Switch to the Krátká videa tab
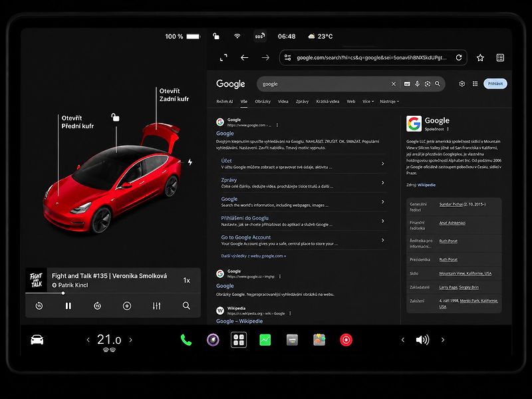 328,102
